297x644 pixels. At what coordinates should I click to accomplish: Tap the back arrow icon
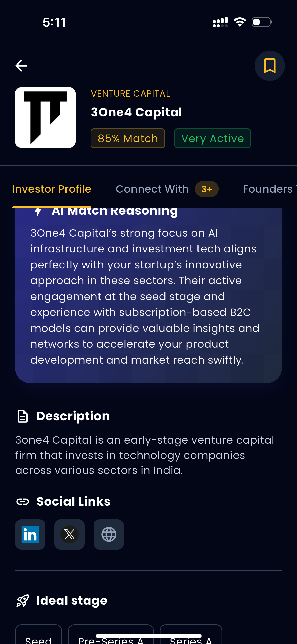click(x=21, y=66)
